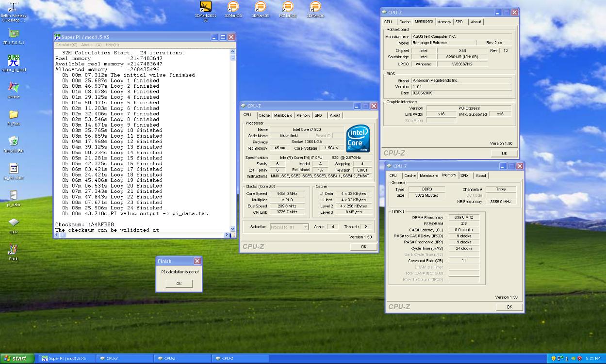Close the Finish dialog with its X
Image resolution: width=606 pixels, height=364 pixels.
(x=197, y=261)
